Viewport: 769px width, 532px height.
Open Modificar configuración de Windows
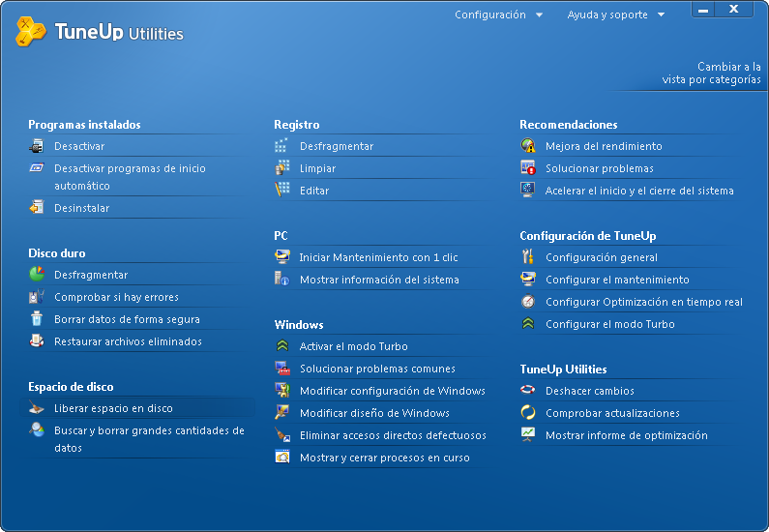pos(393,391)
